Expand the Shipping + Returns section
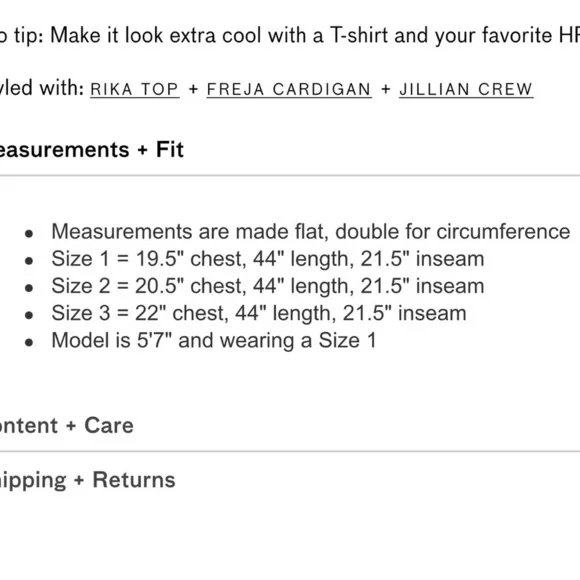Viewport: 580px width, 580px height. click(x=87, y=480)
